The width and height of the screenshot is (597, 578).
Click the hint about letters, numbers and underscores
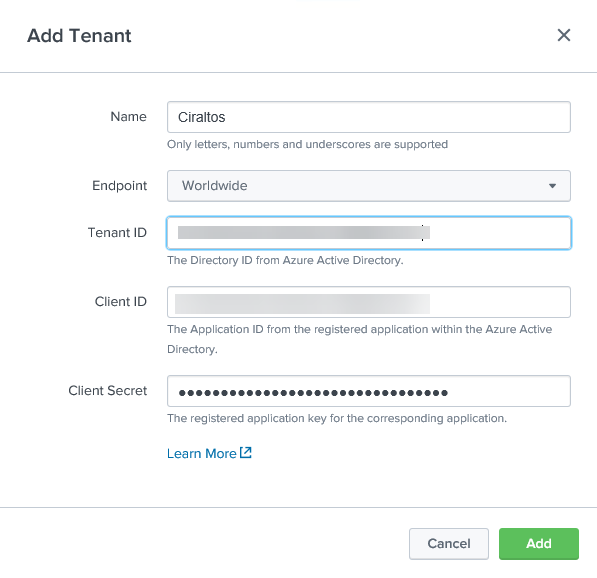point(307,145)
